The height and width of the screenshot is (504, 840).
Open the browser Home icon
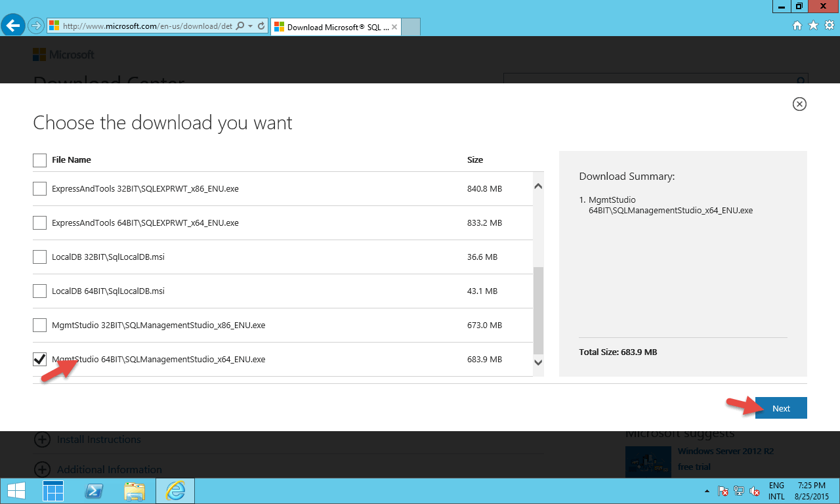tap(797, 26)
